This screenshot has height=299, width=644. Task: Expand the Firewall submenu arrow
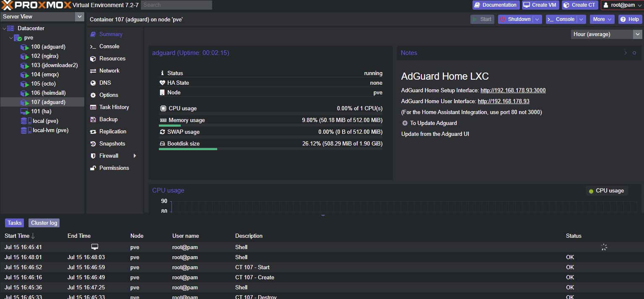click(x=135, y=156)
